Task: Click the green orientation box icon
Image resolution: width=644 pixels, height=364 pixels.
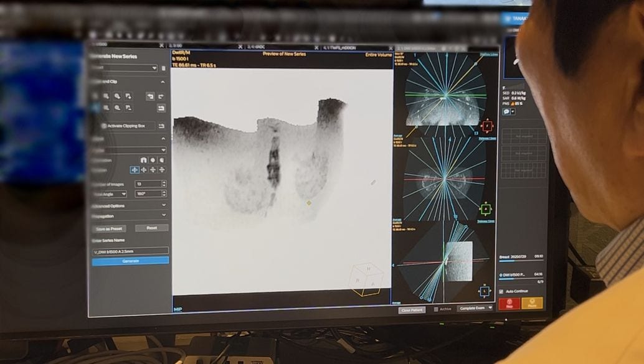Action: point(486,209)
